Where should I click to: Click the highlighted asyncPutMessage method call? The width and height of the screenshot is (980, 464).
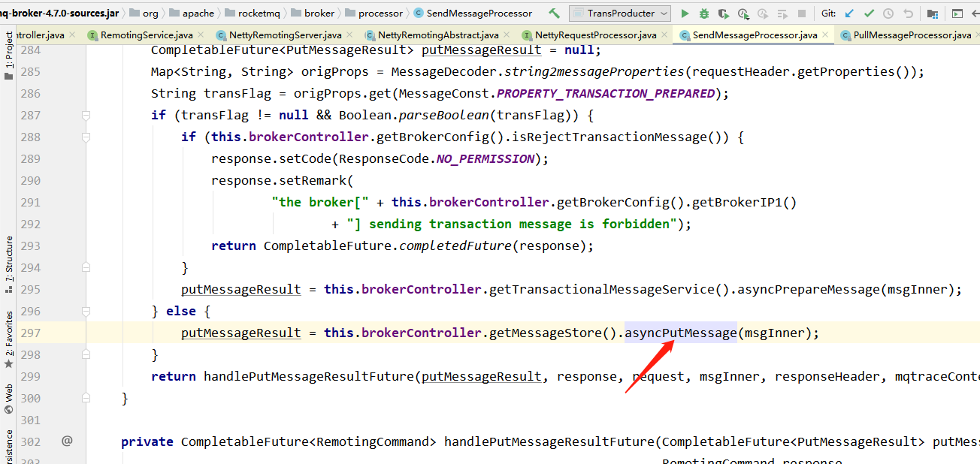pos(681,333)
